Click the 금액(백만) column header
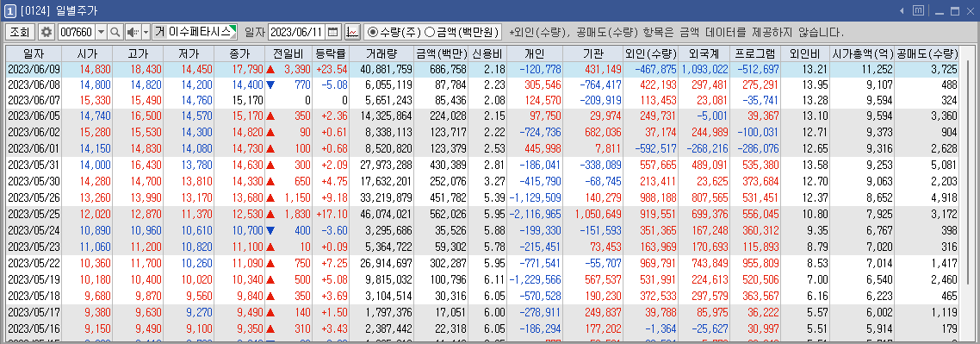 [x=441, y=53]
